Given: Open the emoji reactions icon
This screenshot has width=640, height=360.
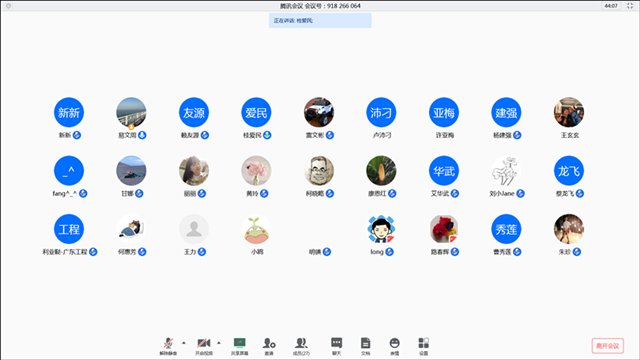Looking at the screenshot, I should [394, 346].
